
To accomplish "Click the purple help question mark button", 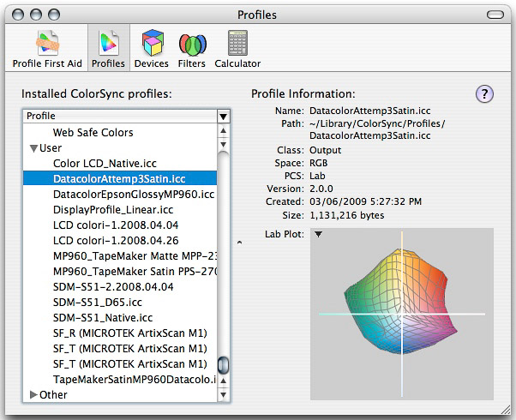I will pyautogui.click(x=483, y=94).
